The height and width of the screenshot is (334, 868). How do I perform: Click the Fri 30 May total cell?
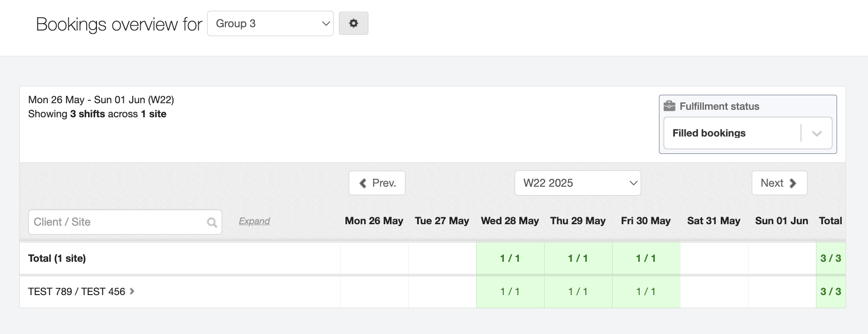coord(646,258)
